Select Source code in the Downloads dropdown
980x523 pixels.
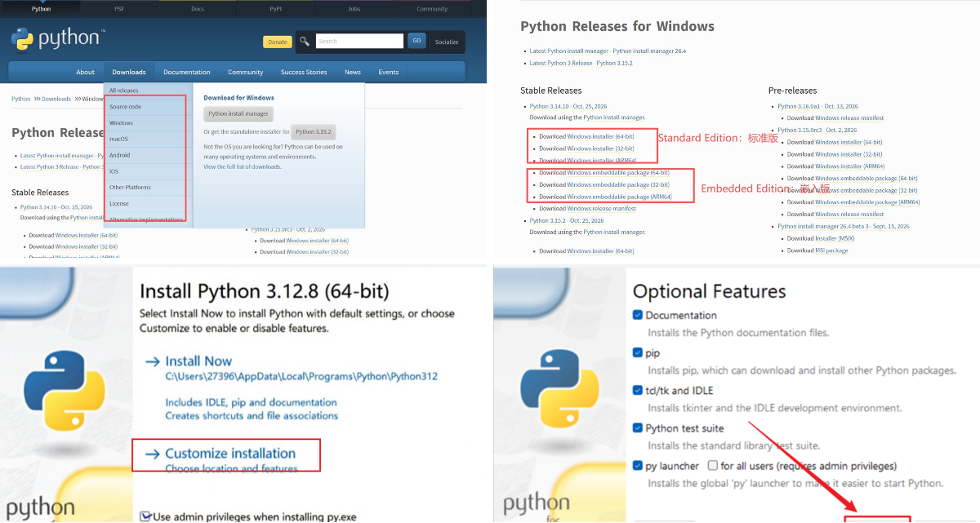pyautogui.click(x=125, y=107)
